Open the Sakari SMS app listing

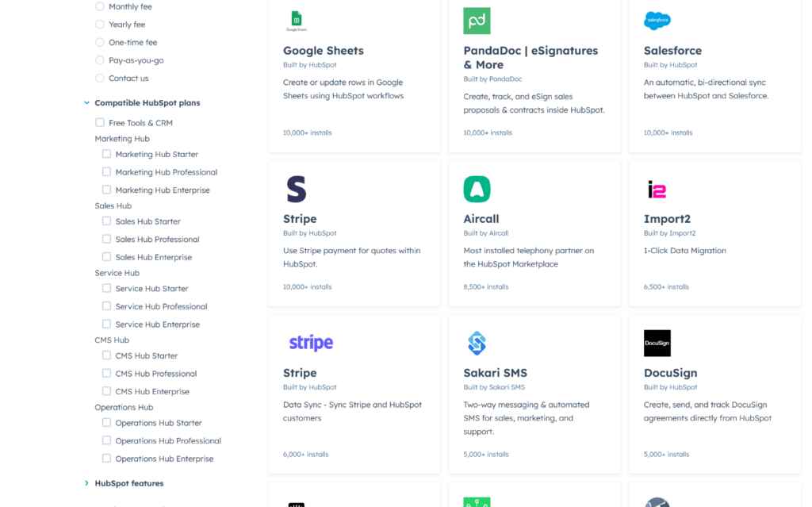(x=495, y=373)
